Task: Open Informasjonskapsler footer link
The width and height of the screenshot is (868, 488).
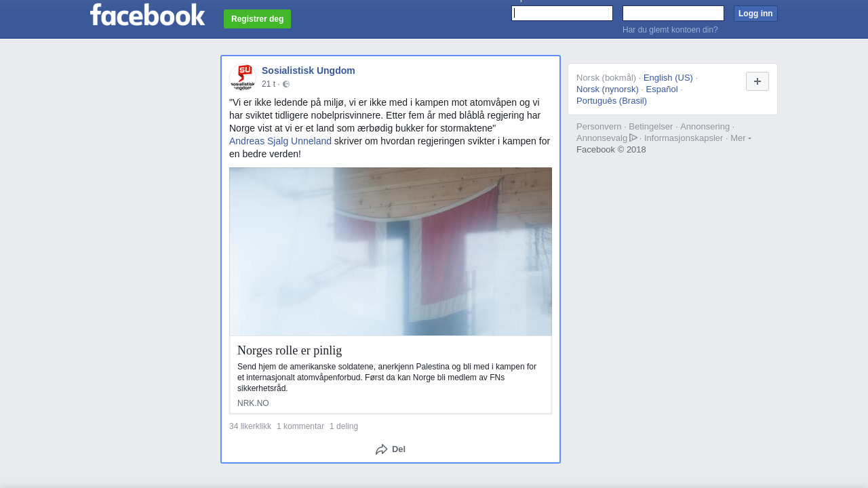Action: point(684,138)
